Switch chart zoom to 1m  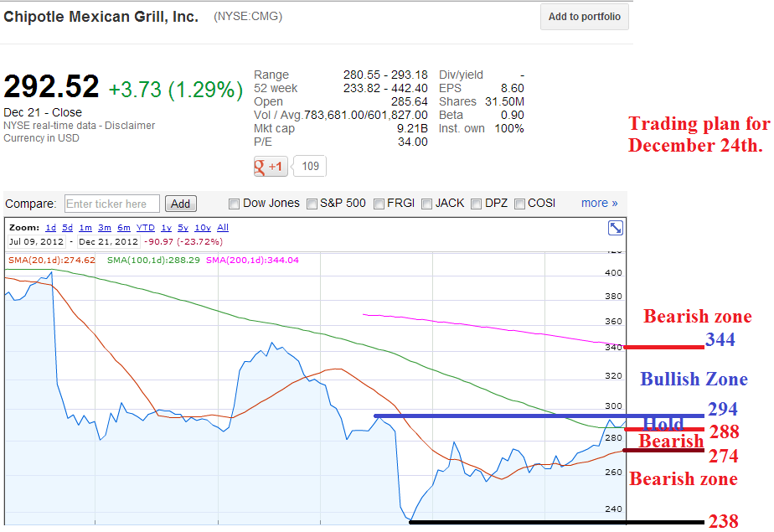point(85,228)
